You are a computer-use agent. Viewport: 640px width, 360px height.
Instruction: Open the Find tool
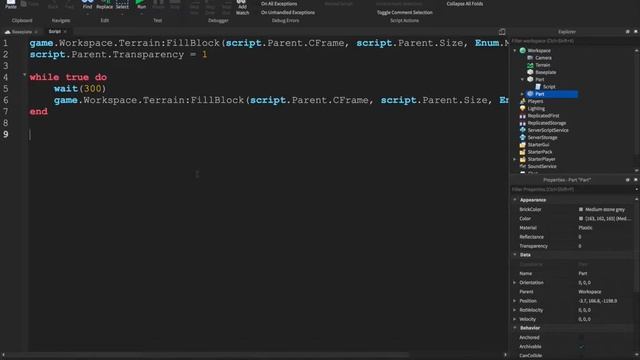[87, 4]
